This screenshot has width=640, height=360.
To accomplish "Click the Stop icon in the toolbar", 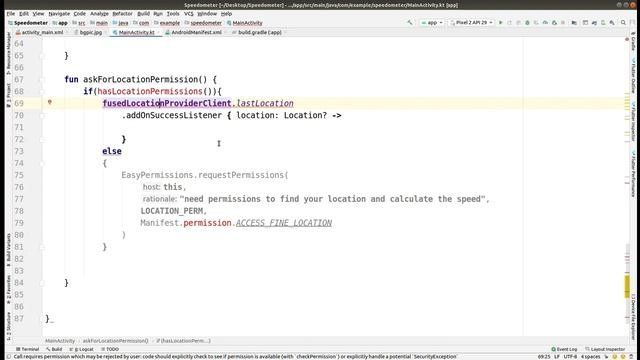I will pos(563,22).
